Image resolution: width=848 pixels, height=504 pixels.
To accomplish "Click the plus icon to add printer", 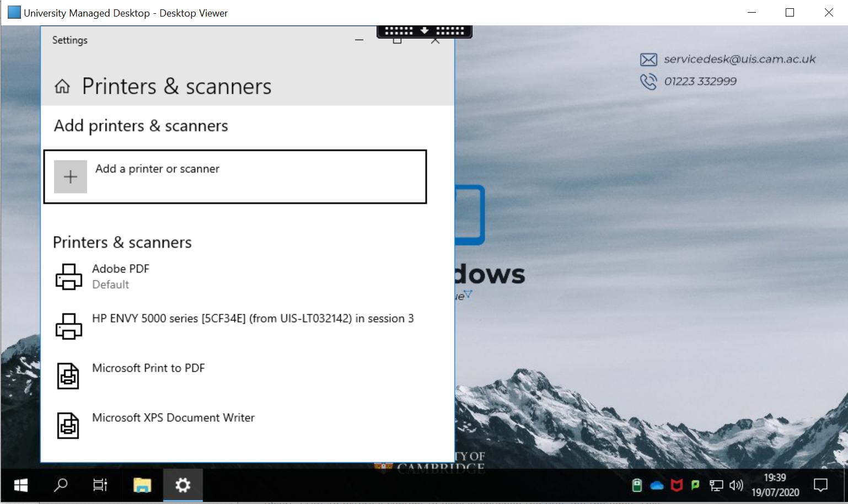I will (x=71, y=176).
